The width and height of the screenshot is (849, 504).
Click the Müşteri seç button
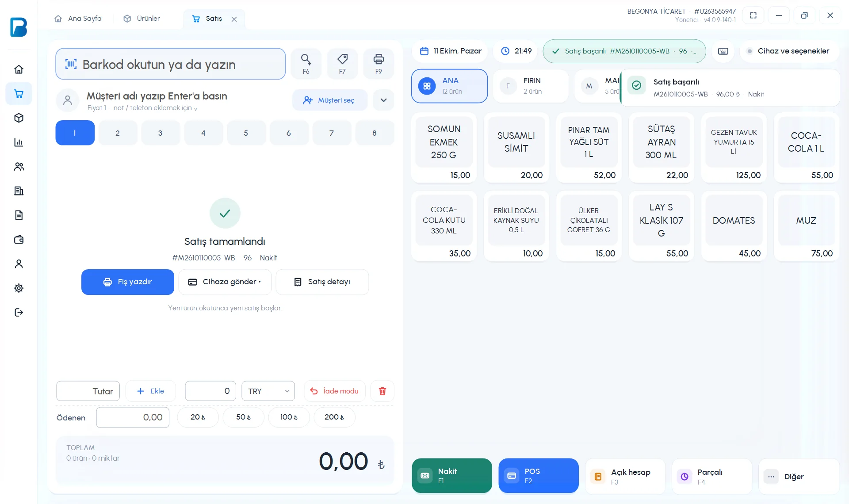[x=329, y=100]
